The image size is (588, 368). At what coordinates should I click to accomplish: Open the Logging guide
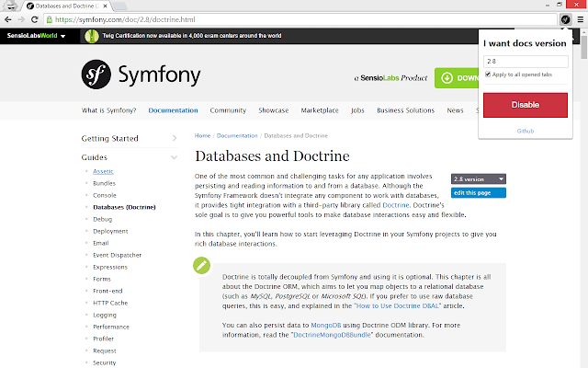click(x=105, y=315)
